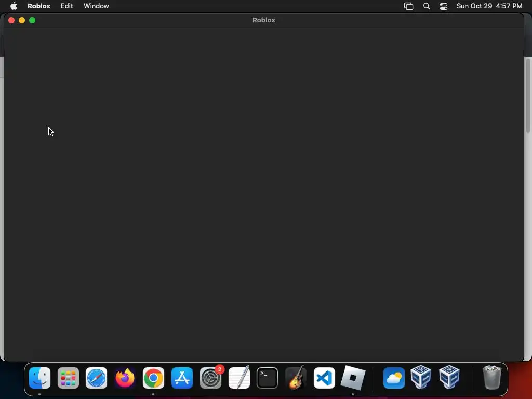Open Control Center in menu bar
Image resolution: width=532 pixels, height=399 pixels.
point(444,6)
